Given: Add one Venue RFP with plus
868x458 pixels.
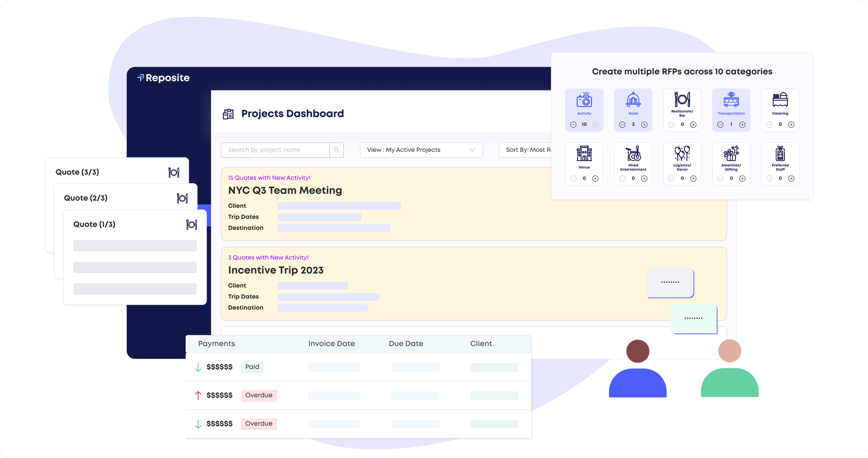Looking at the screenshot, I should (595, 178).
